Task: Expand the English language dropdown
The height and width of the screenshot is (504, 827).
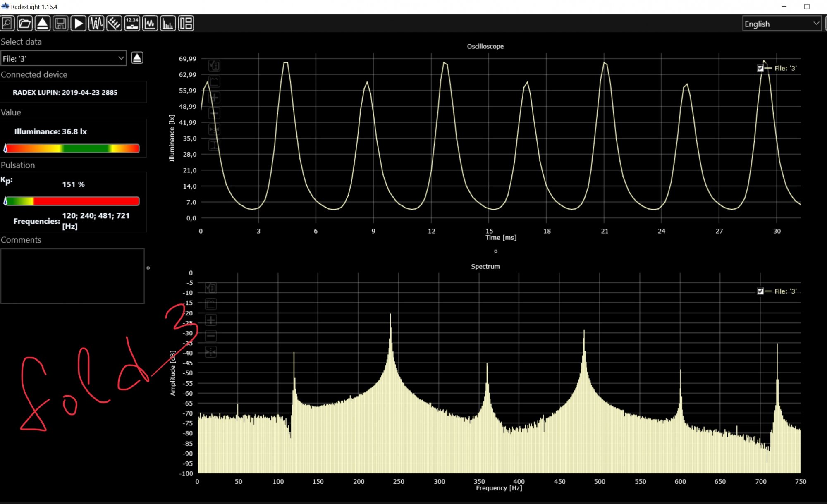Action: 782,24
